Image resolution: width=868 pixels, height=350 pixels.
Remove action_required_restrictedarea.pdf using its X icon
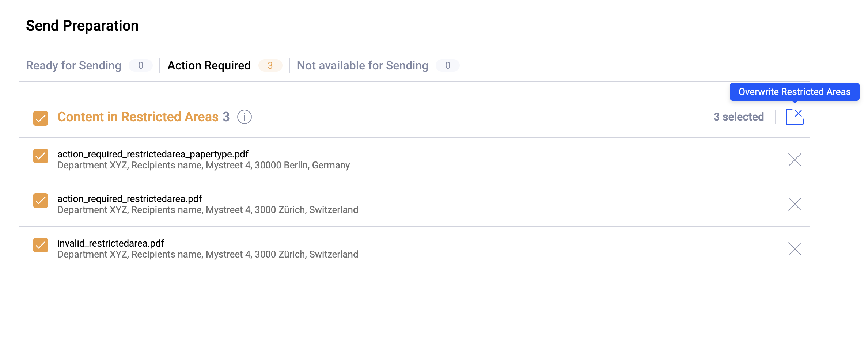pyautogui.click(x=795, y=204)
